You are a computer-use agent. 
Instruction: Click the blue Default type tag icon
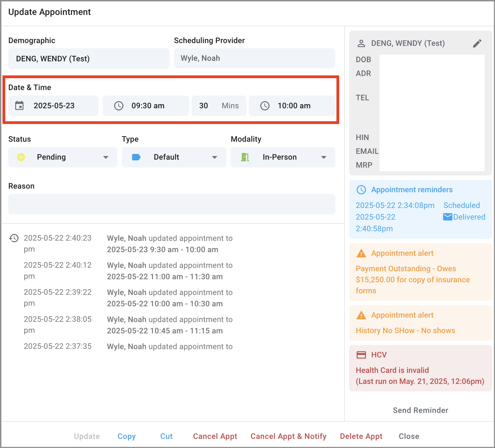(136, 157)
